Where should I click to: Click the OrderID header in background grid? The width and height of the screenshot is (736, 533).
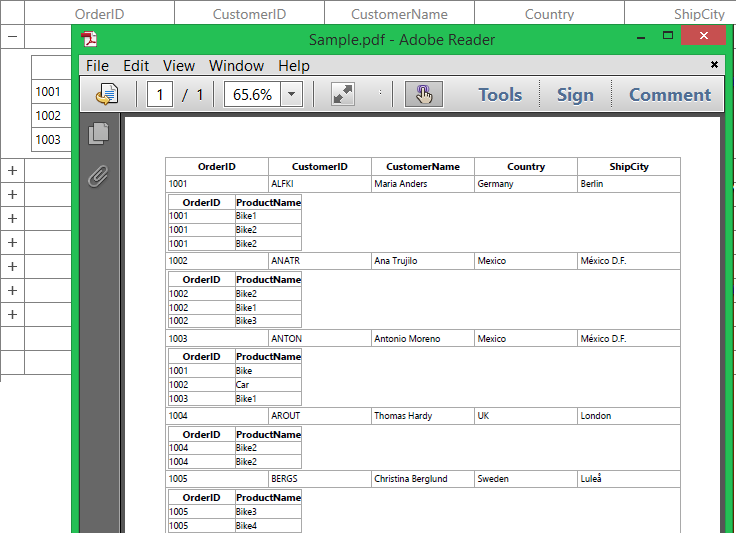[100, 14]
